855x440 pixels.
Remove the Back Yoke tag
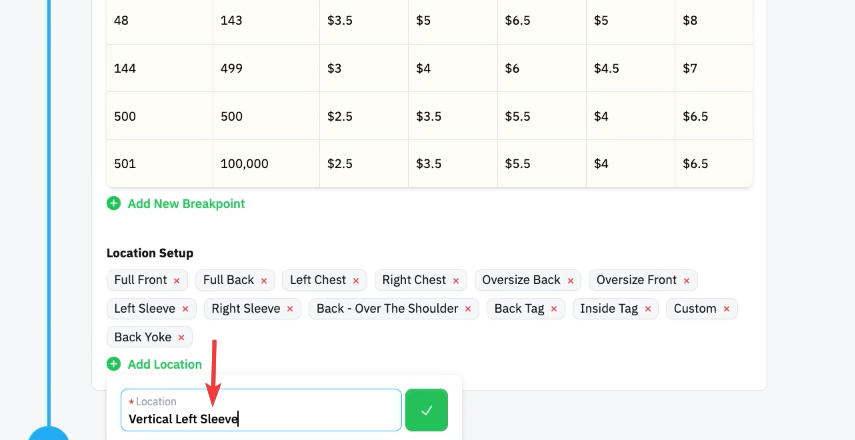(182, 337)
